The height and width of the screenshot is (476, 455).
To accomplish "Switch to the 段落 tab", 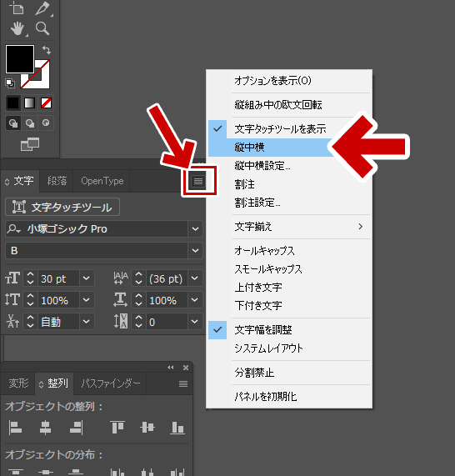I will [x=57, y=181].
